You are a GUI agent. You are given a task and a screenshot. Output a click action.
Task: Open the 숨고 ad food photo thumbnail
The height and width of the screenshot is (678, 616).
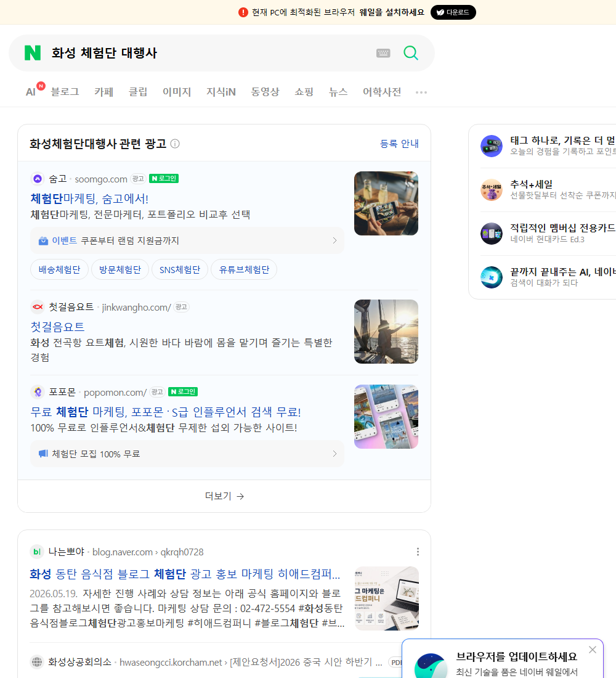tap(386, 203)
